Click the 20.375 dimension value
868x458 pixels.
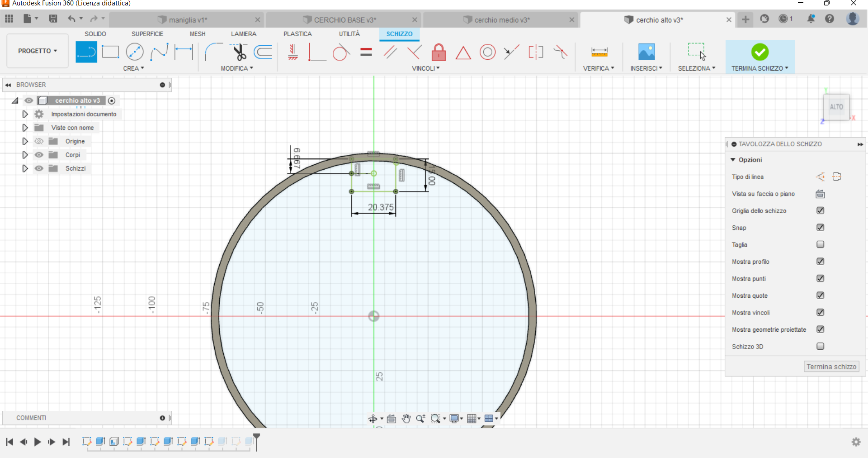pyautogui.click(x=380, y=207)
